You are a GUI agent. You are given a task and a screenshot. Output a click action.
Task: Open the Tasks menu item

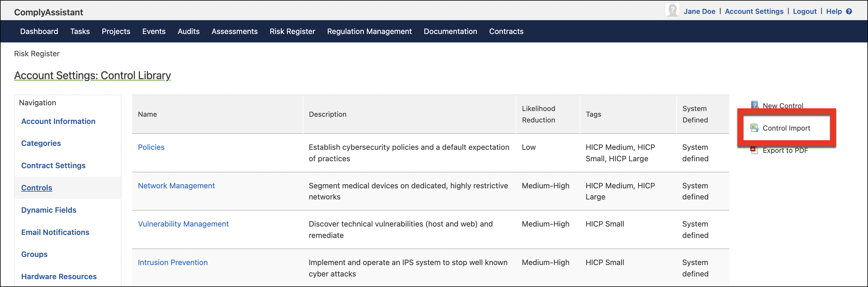80,31
